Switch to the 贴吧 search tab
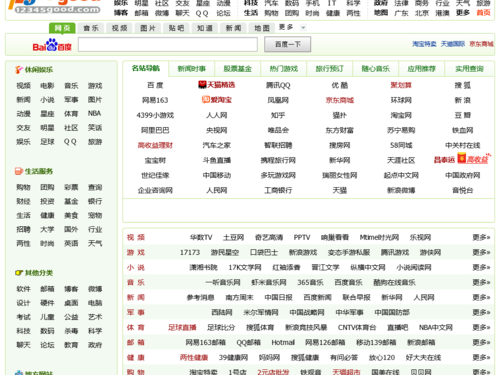This screenshot has width=500, height=375. (x=176, y=28)
